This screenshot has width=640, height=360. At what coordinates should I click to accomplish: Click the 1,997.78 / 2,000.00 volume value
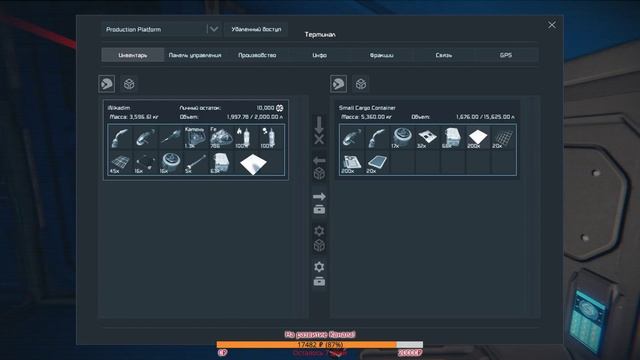coord(255,117)
